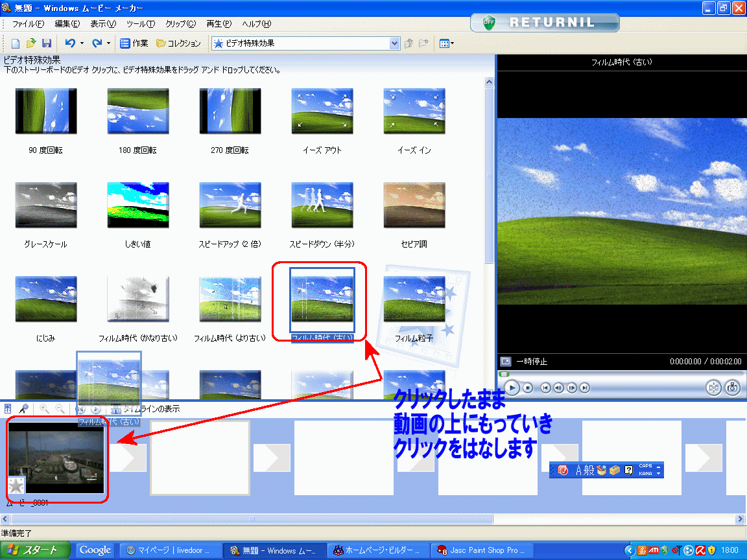Click the zoom out timeline magnifier icon
747x560 pixels.
tap(60, 408)
